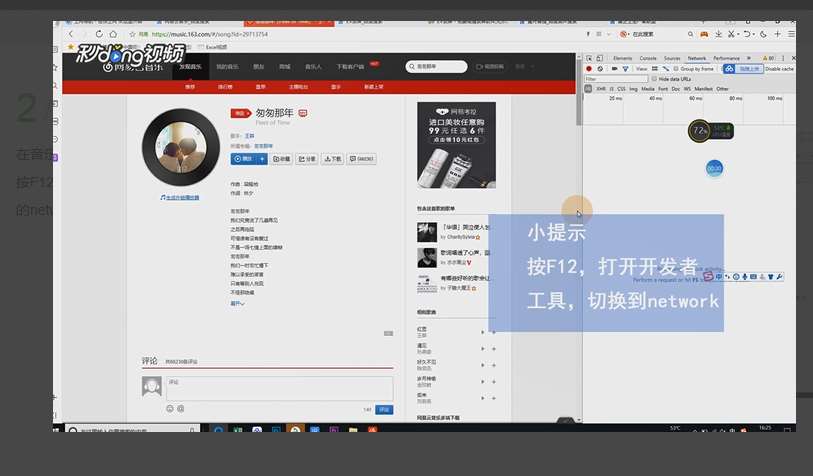Bookmark the page with the address-bar star

click(132, 34)
